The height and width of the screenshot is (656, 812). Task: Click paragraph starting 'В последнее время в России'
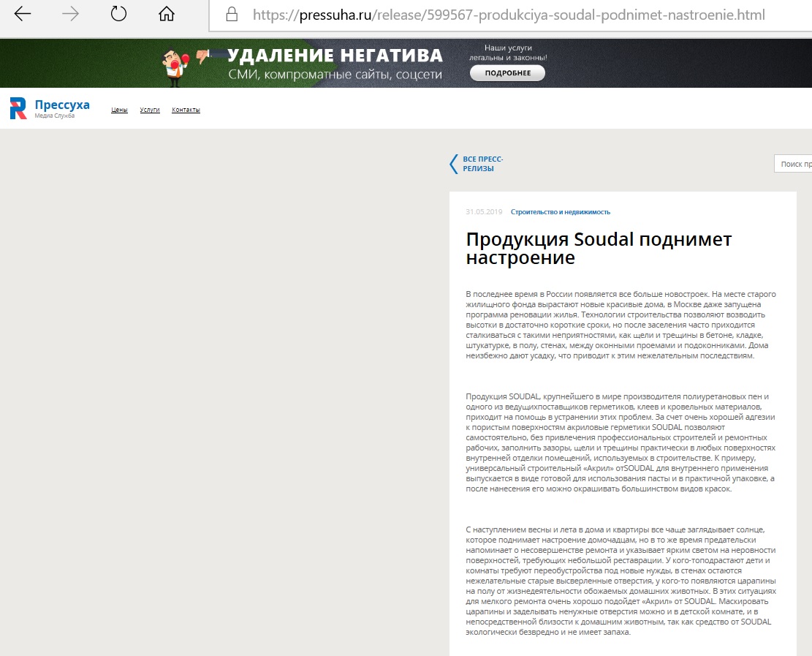621,325
